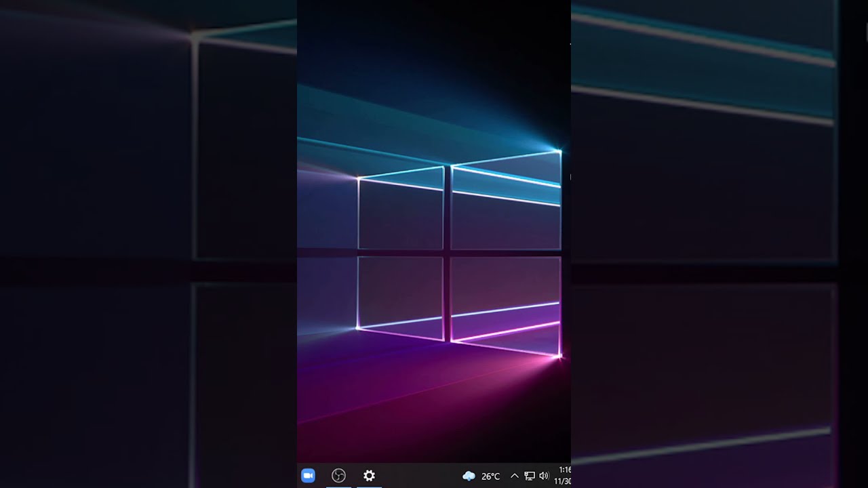Open the taskbar clock and date

563,475
